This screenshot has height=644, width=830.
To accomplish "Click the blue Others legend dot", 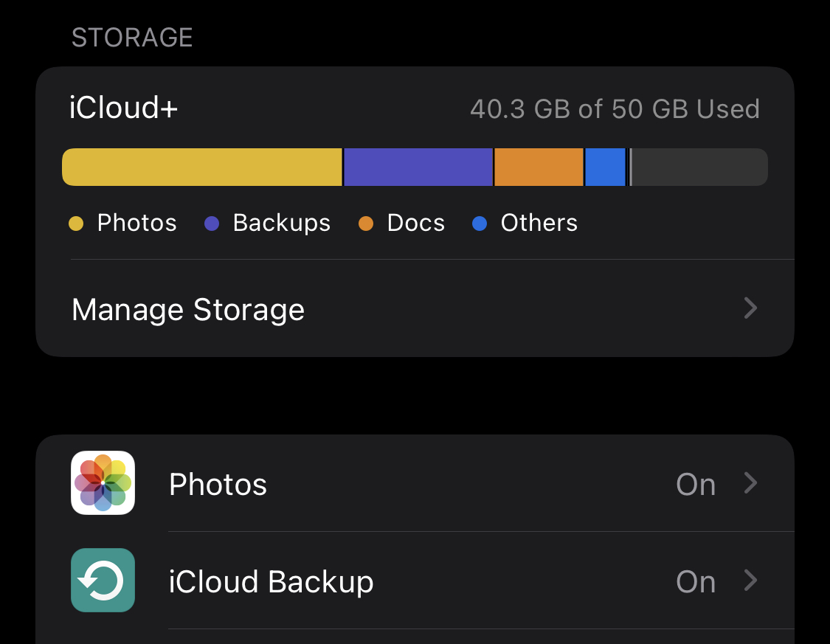I will point(480,224).
